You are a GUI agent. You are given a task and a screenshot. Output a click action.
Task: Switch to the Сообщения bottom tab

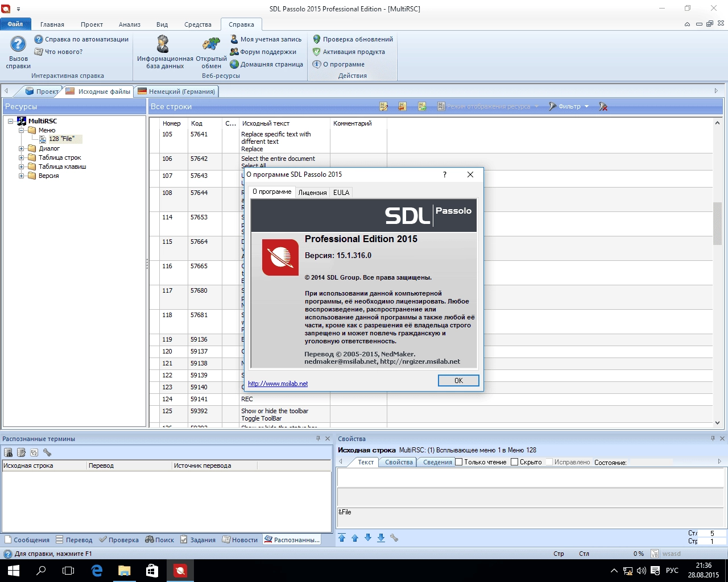[x=27, y=539]
